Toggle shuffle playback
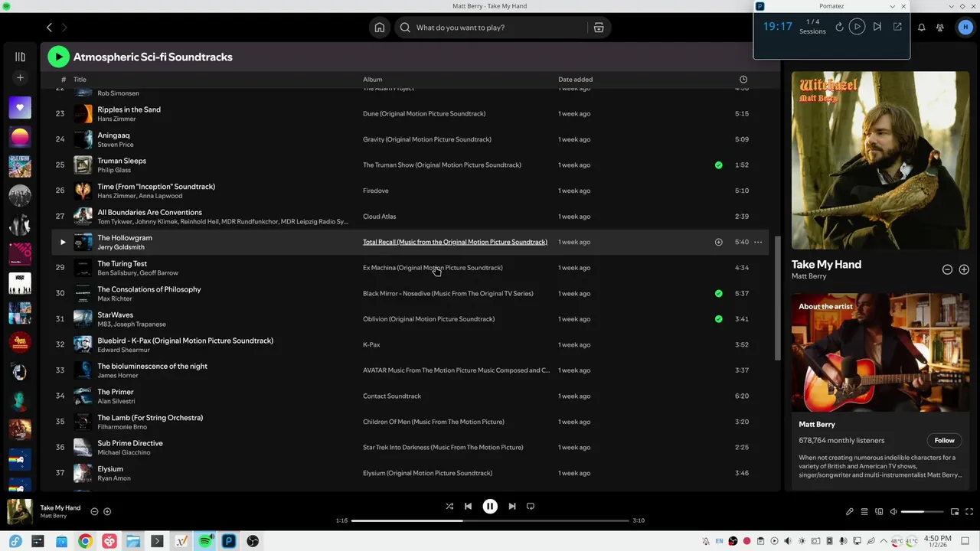The height and width of the screenshot is (551, 980). [x=449, y=506]
